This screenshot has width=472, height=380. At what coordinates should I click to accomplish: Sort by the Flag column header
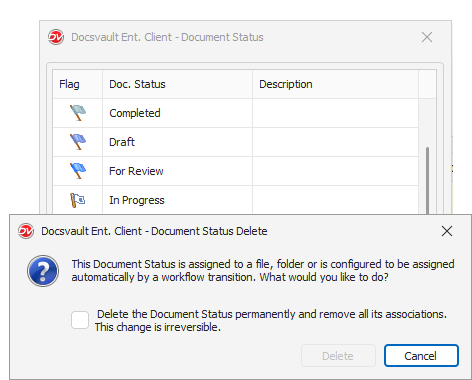(77, 84)
